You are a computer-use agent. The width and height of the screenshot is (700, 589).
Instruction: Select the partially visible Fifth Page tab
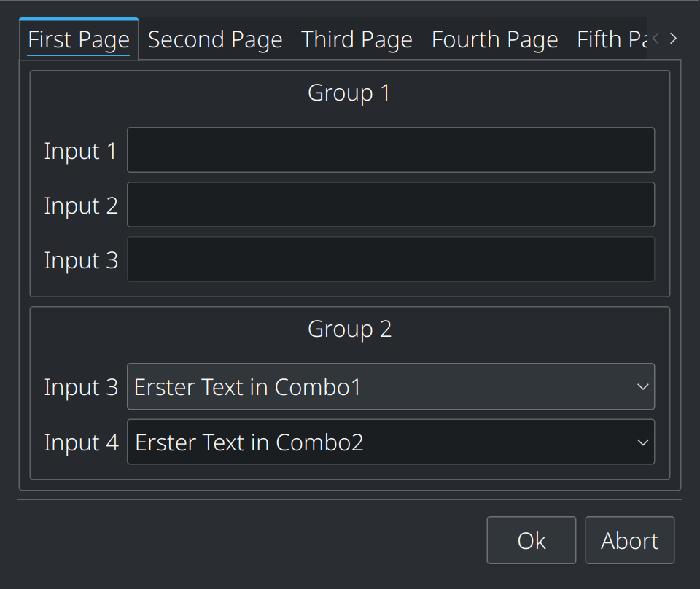point(609,39)
